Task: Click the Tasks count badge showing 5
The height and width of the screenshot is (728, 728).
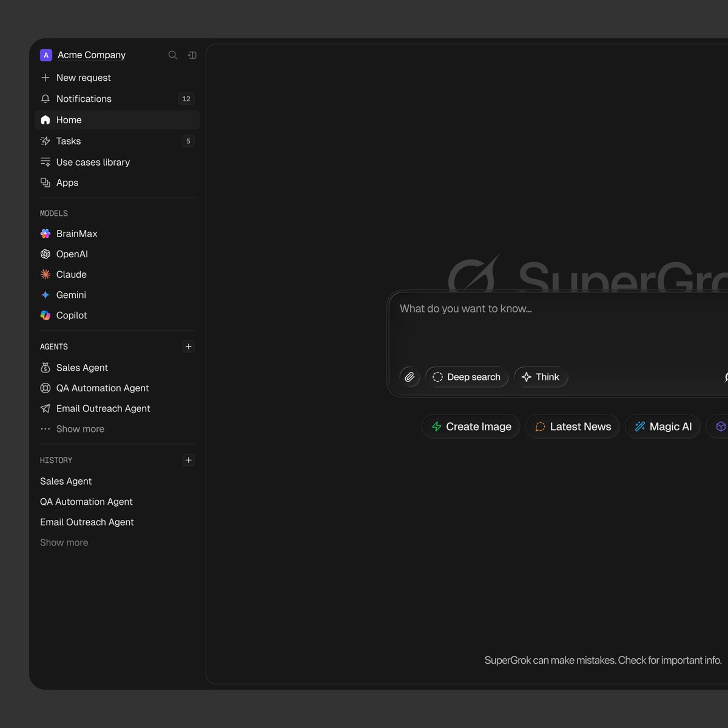Action: [x=188, y=141]
